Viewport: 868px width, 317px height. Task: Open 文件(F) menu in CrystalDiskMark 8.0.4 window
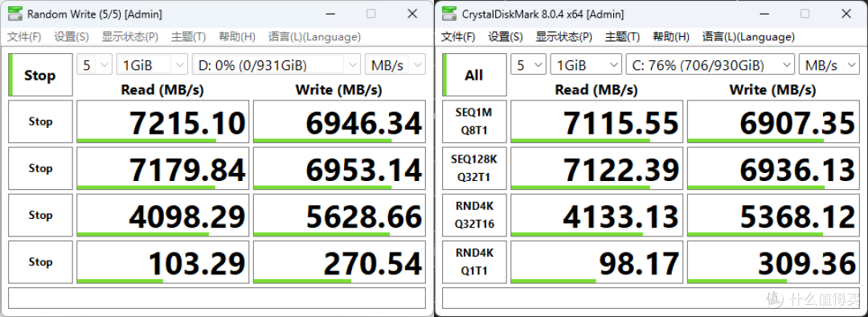(x=458, y=36)
